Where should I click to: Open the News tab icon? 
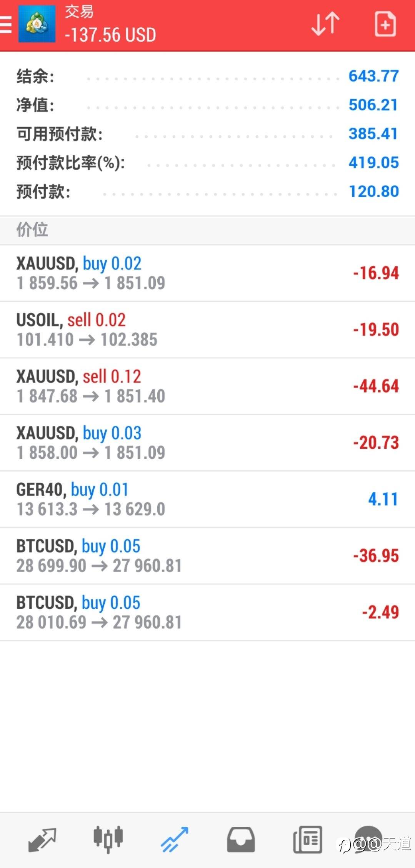[307, 839]
